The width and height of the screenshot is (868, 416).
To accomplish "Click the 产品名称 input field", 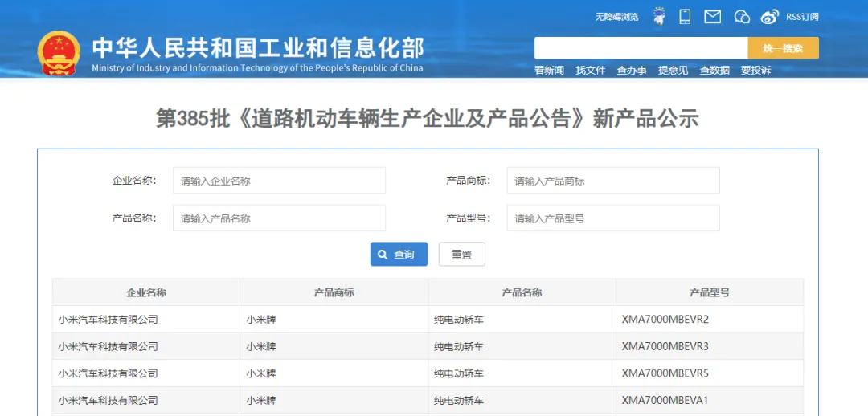I will pos(279,218).
